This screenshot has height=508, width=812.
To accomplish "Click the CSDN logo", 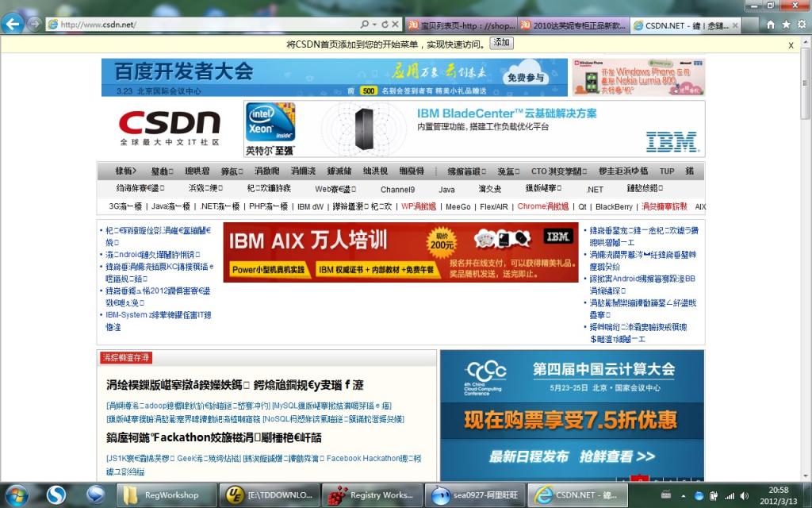I will (x=170, y=127).
